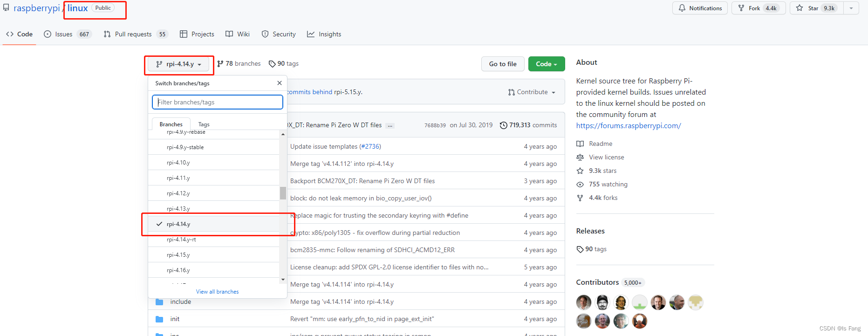Screen dimensions: 868x336
Task: Choose branch rpi-4.11.y
Action: point(214,178)
